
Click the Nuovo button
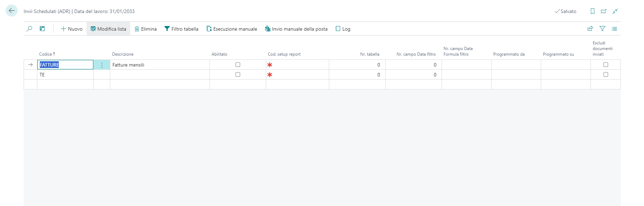(x=72, y=29)
